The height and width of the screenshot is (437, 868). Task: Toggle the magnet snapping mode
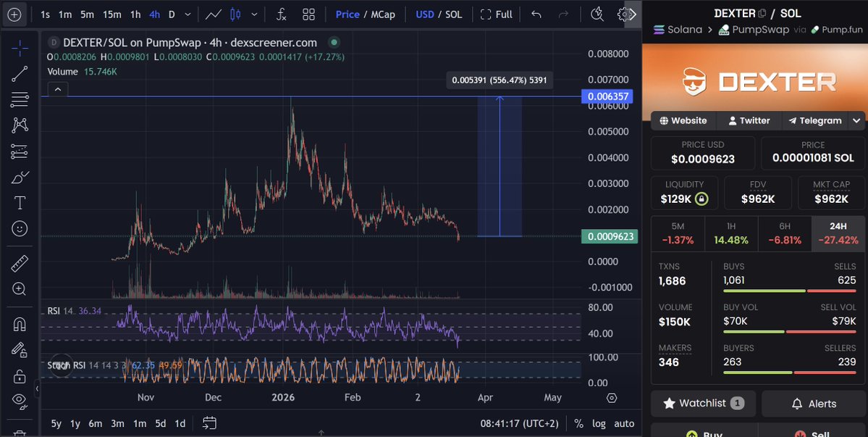point(20,323)
